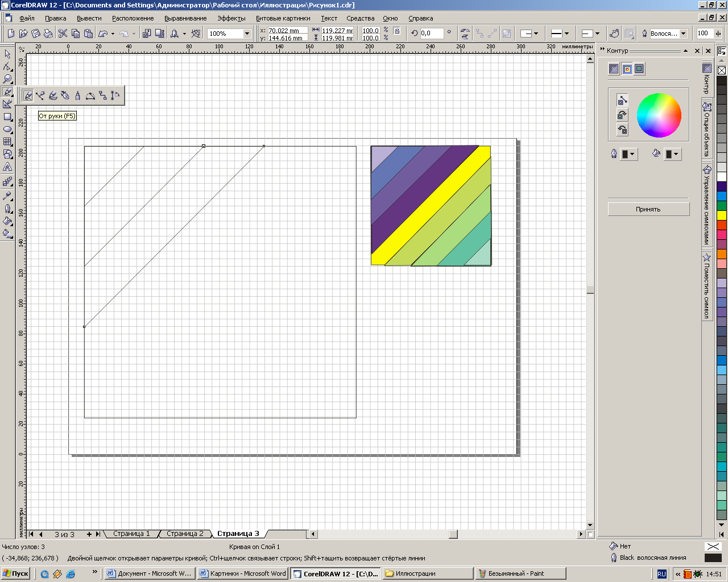The image size is (728, 582).
Task: Switch to Документ - Microsoft Word taskbar window
Action: [x=150, y=573]
